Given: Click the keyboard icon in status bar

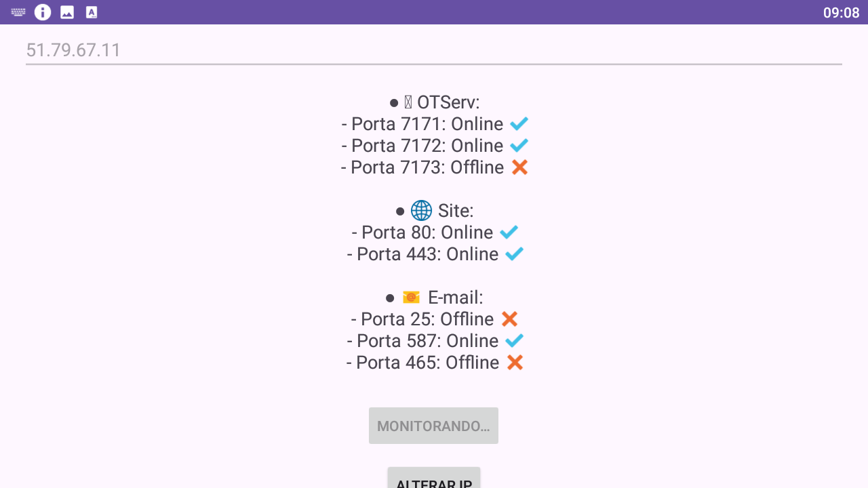Looking at the screenshot, I should click(18, 12).
